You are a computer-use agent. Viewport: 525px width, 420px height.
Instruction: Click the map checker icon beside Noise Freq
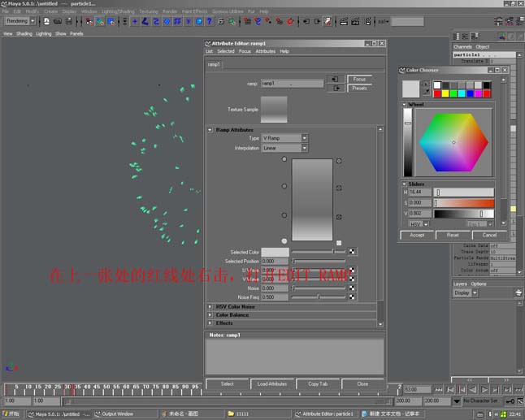pyautogui.click(x=352, y=297)
